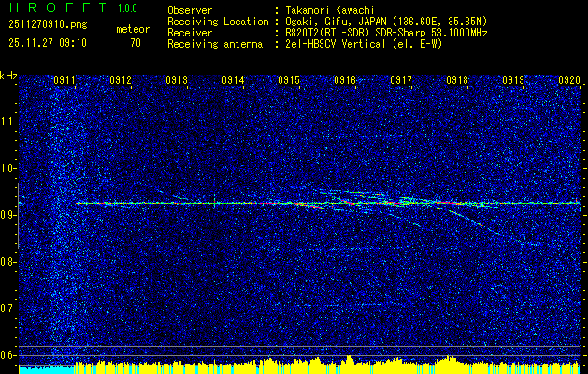Click the date stamp 25.11.27 09:10
Screen dimensions: 588x374
pyautogui.click(x=48, y=43)
